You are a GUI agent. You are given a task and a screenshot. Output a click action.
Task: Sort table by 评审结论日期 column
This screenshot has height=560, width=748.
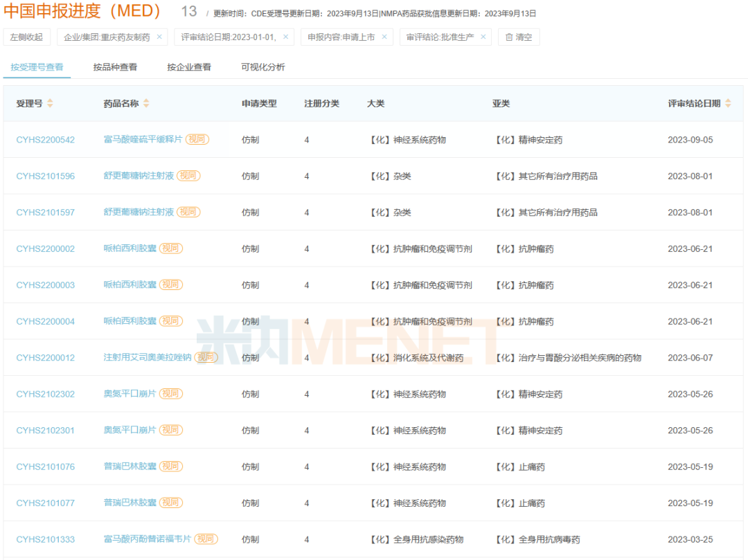(728, 103)
